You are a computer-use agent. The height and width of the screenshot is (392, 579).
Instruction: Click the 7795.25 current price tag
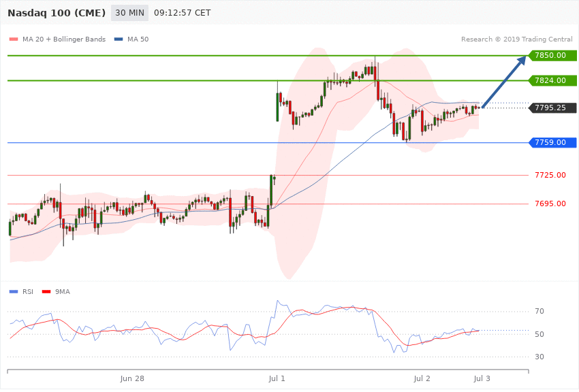pyautogui.click(x=553, y=108)
